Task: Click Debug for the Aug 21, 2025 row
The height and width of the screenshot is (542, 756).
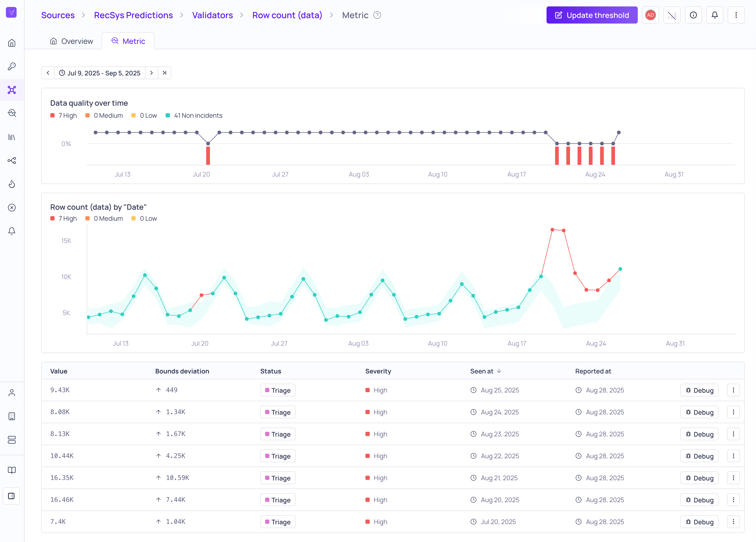Action: (x=699, y=478)
